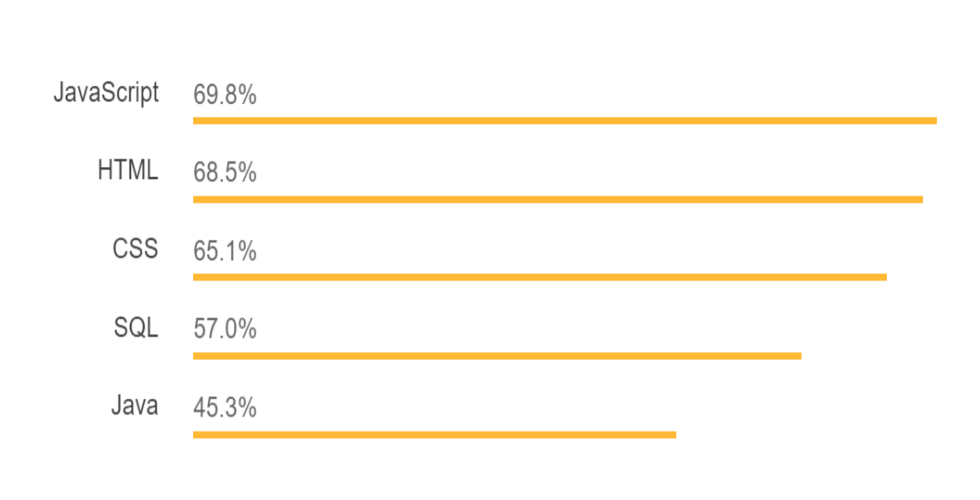Click the right end of HTML bar
The image size is (980, 500).
[920, 199]
